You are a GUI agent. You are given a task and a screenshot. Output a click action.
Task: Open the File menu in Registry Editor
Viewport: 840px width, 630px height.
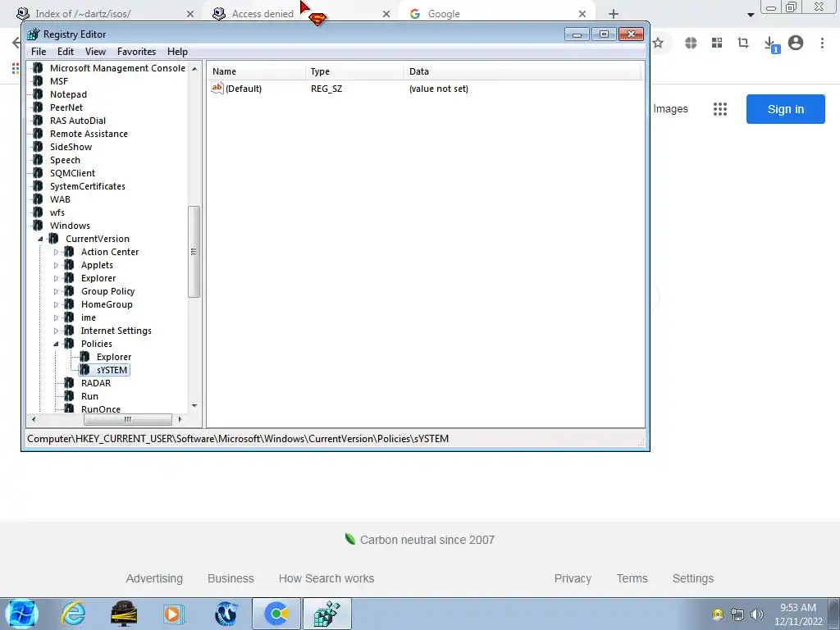(39, 52)
